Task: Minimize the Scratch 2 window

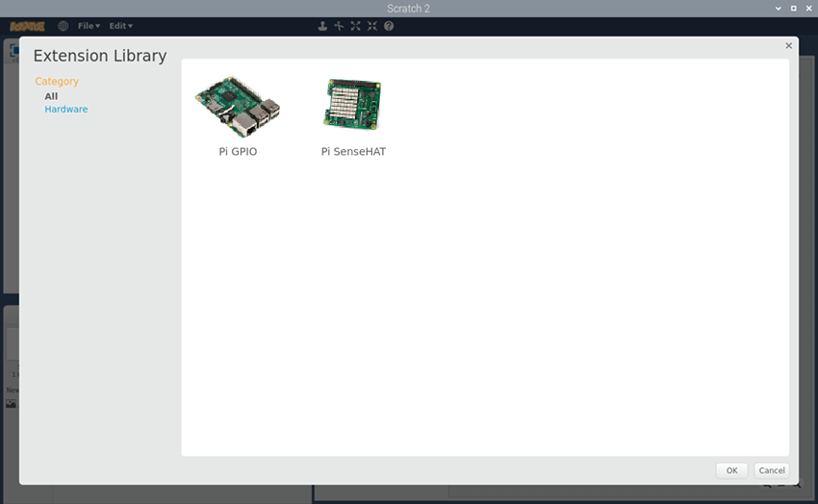Action: [x=778, y=9]
